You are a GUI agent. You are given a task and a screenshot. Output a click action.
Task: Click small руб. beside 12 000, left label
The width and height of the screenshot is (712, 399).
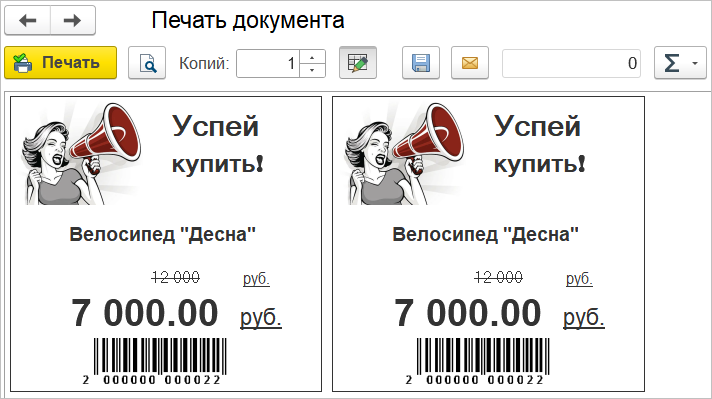256,278
